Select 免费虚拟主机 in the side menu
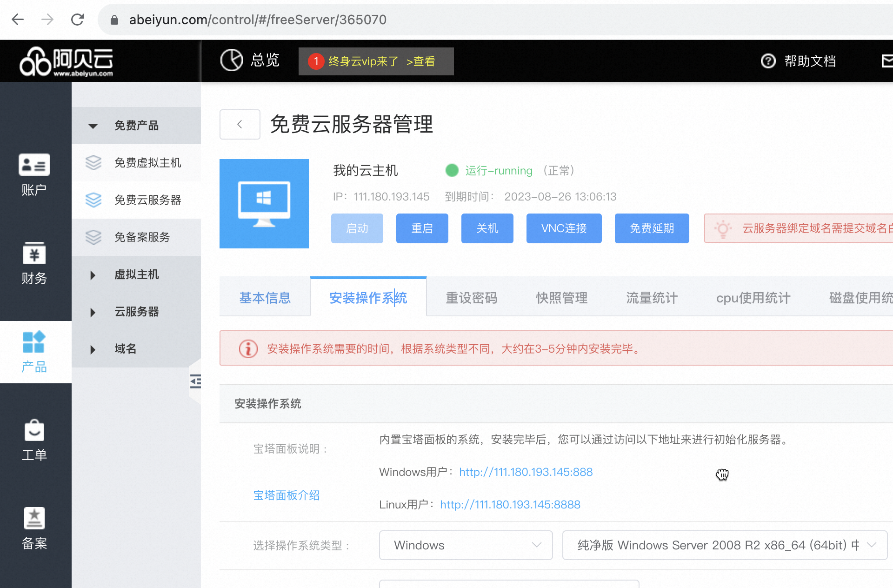893x588 pixels. click(x=147, y=163)
